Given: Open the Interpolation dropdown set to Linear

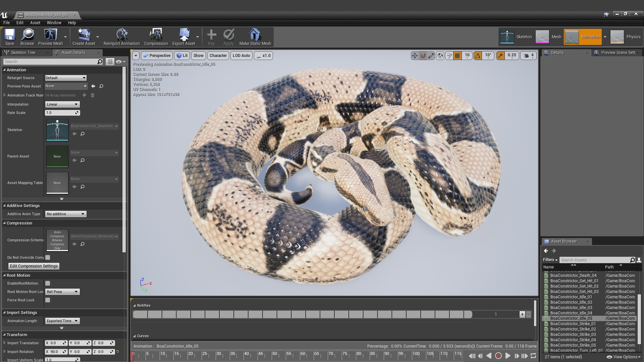Looking at the screenshot, I should click(x=62, y=104).
